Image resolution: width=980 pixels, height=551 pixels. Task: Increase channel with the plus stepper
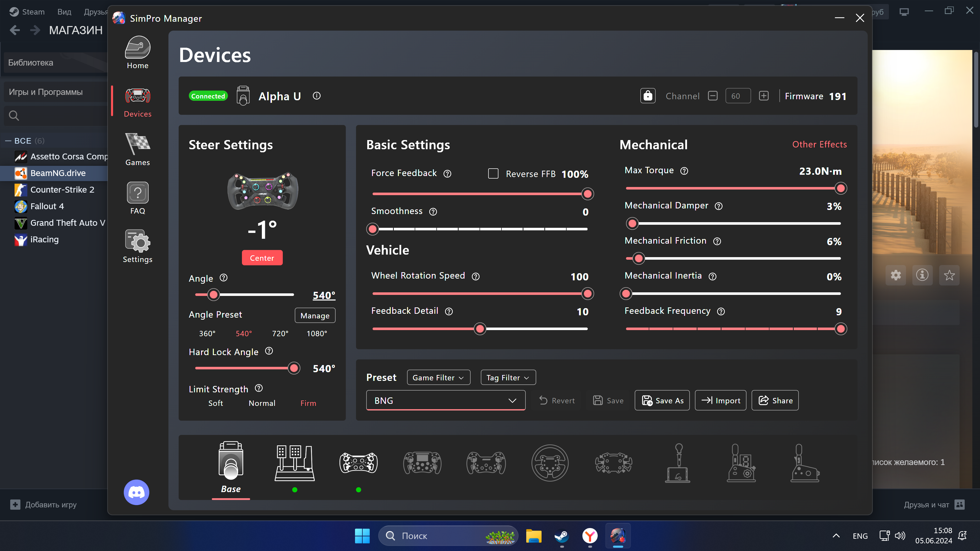click(764, 96)
